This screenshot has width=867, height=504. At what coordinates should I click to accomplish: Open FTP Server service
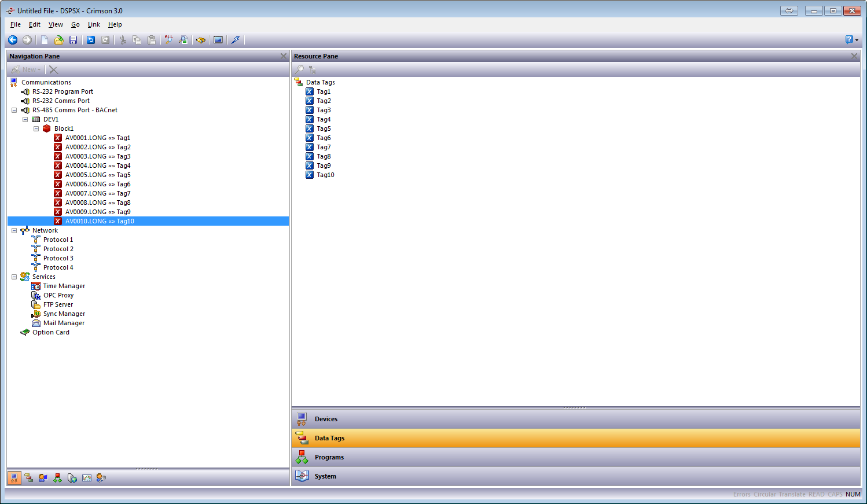pyautogui.click(x=58, y=304)
